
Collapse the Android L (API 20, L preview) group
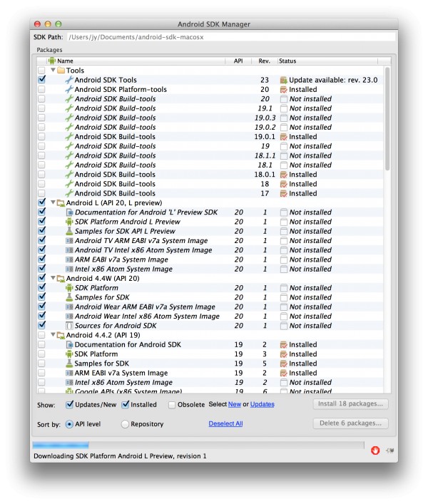53,202
